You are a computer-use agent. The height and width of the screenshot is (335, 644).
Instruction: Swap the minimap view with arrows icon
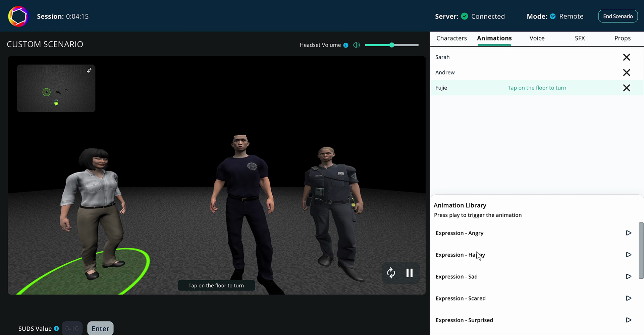coord(89,70)
